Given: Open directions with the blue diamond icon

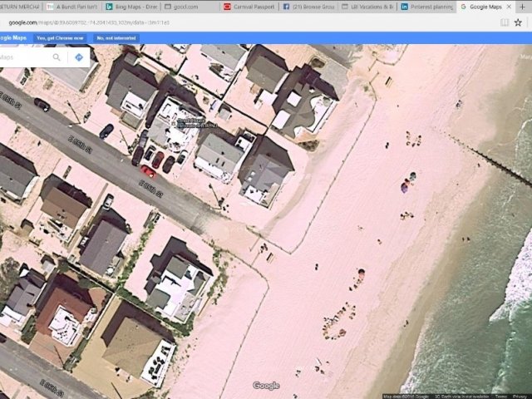Looking at the screenshot, I should click(79, 57).
